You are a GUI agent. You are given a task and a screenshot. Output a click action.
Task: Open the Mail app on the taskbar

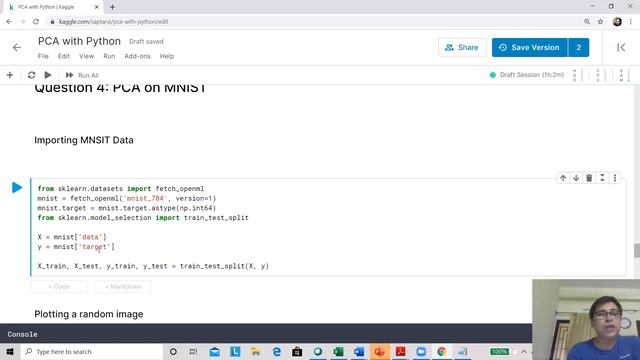[214, 351]
